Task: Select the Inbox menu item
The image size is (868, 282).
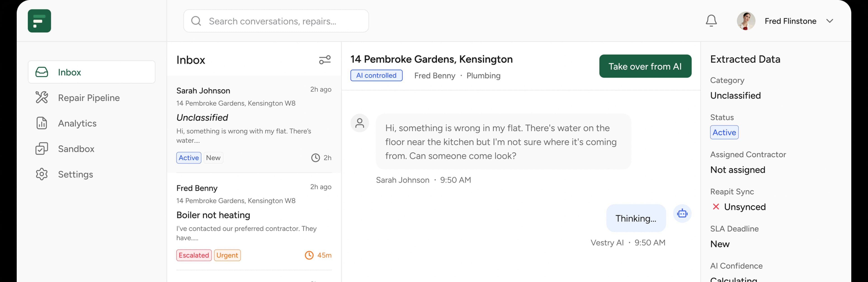Action: click(92, 72)
